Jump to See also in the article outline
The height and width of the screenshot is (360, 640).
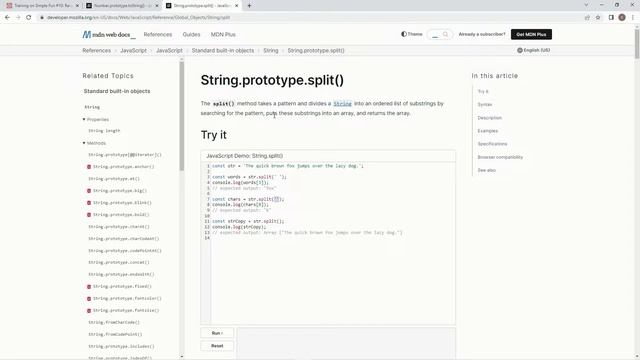[x=487, y=170]
